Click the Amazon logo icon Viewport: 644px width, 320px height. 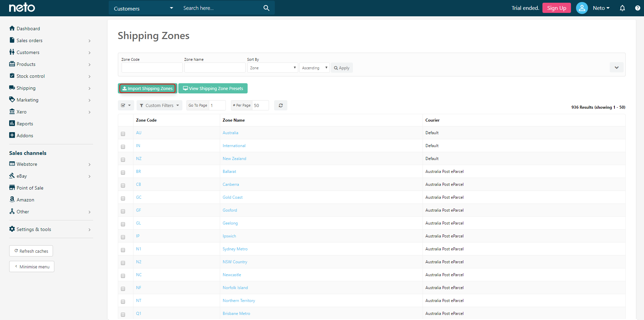click(x=12, y=199)
